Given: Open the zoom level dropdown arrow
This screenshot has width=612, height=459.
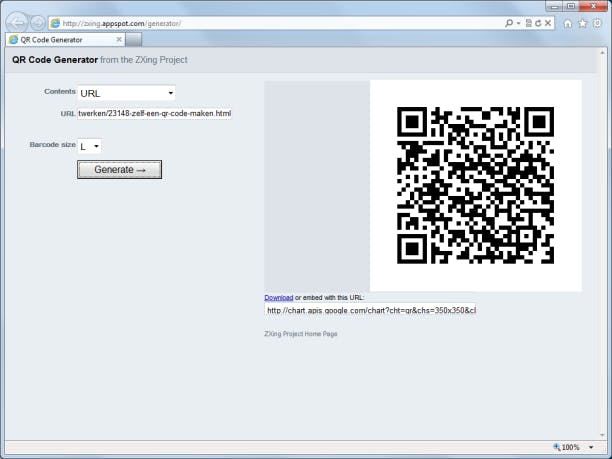Looking at the screenshot, I should (591, 447).
